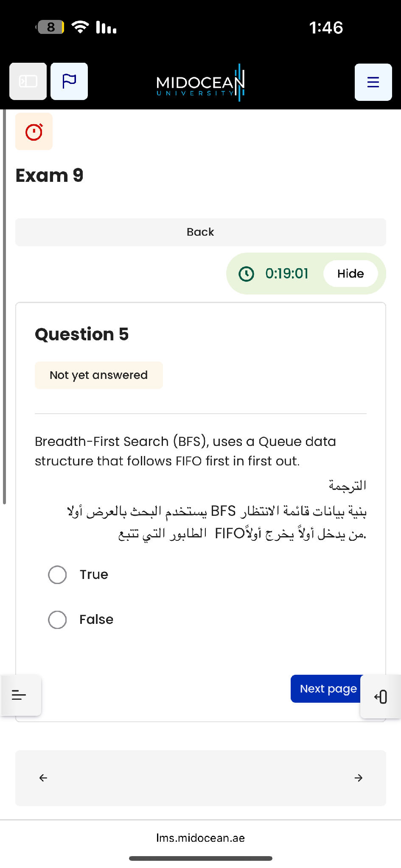
Task: Click the Back button above the timer
Action: (200, 232)
